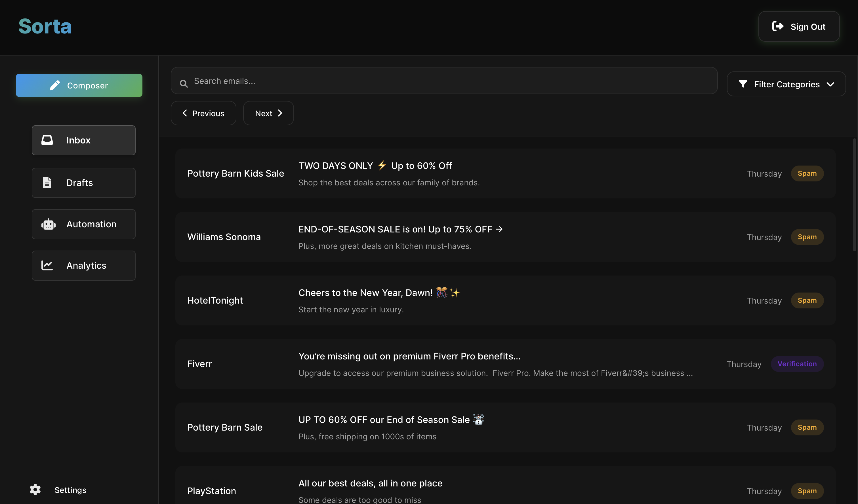This screenshot has width=858, height=504.
Task: Expand the Filter Categories dropdown
Action: [786, 84]
